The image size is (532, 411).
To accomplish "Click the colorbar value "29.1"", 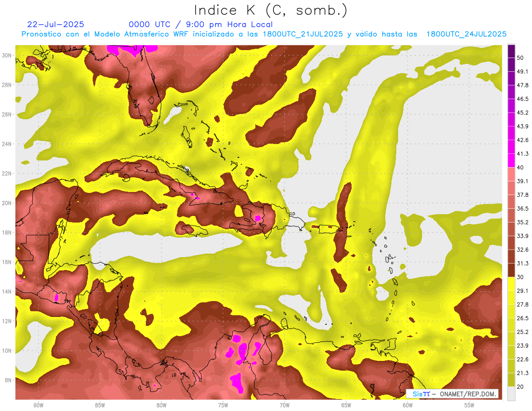I will [523, 291].
